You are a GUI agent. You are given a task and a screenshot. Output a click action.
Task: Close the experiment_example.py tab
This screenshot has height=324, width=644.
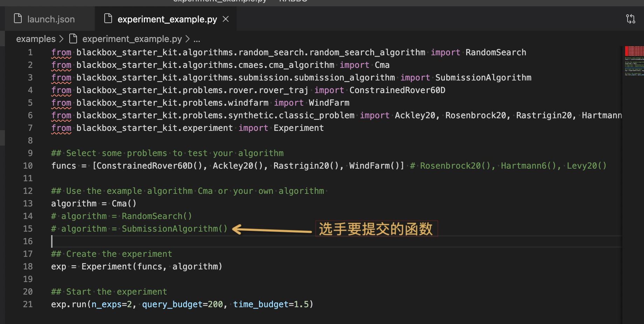pyautogui.click(x=226, y=19)
